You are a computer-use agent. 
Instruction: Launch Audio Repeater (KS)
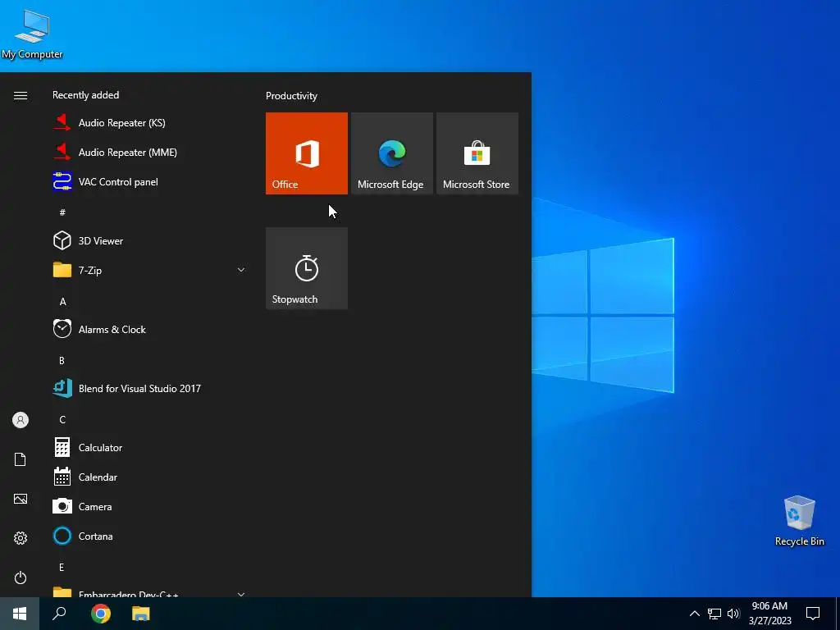pyautogui.click(x=150, y=123)
